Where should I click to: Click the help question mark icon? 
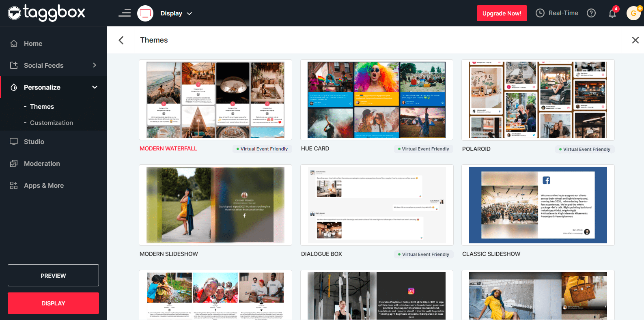591,13
